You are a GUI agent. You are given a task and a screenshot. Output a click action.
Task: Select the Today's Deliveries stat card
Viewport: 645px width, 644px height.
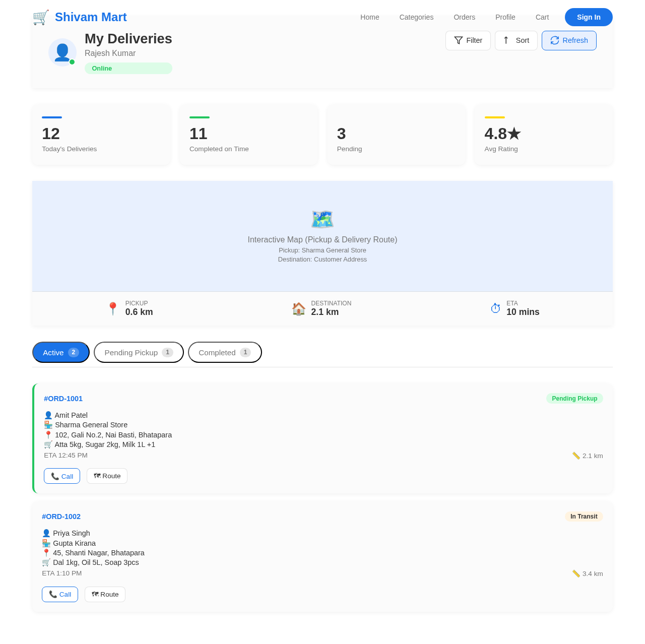tap(101, 135)
